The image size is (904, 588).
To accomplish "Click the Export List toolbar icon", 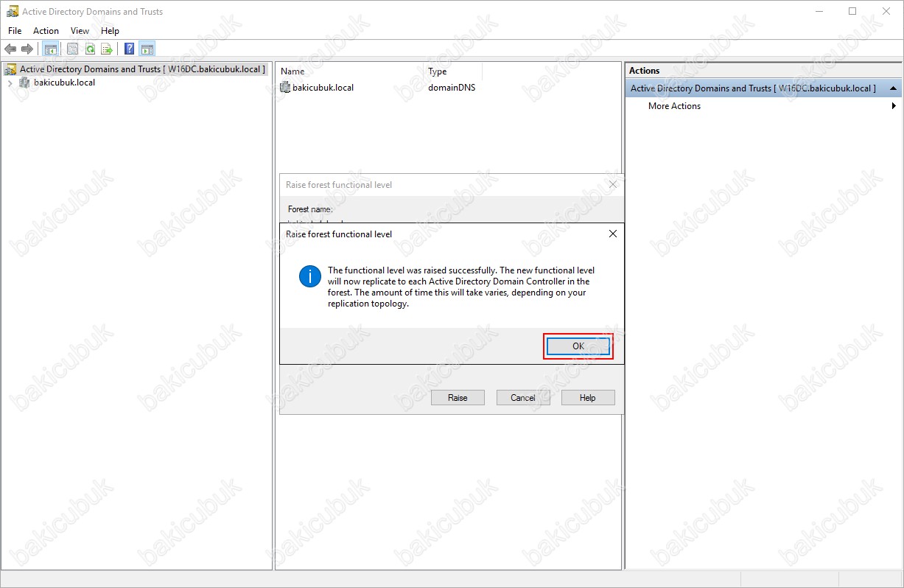I will pyautogui.click(x=107, y=49).
